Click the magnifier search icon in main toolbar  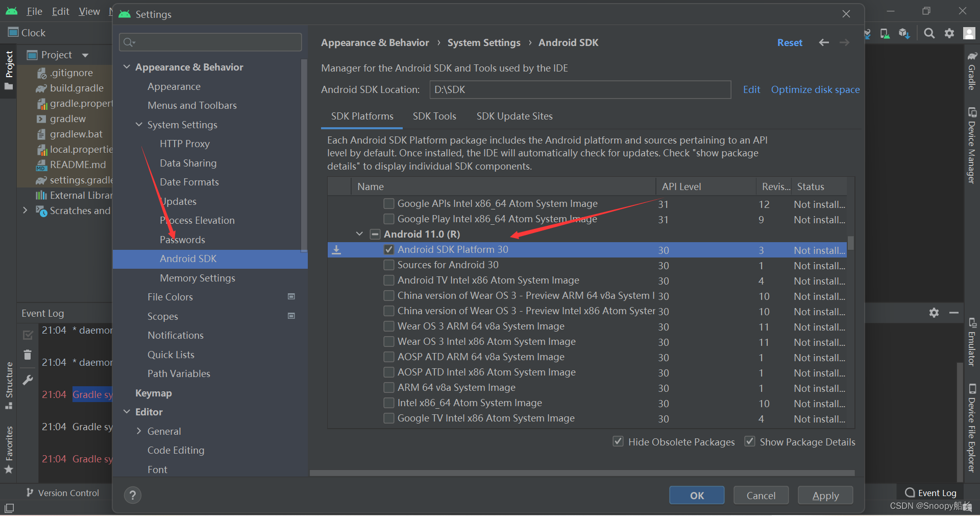(x=929, y=33)
